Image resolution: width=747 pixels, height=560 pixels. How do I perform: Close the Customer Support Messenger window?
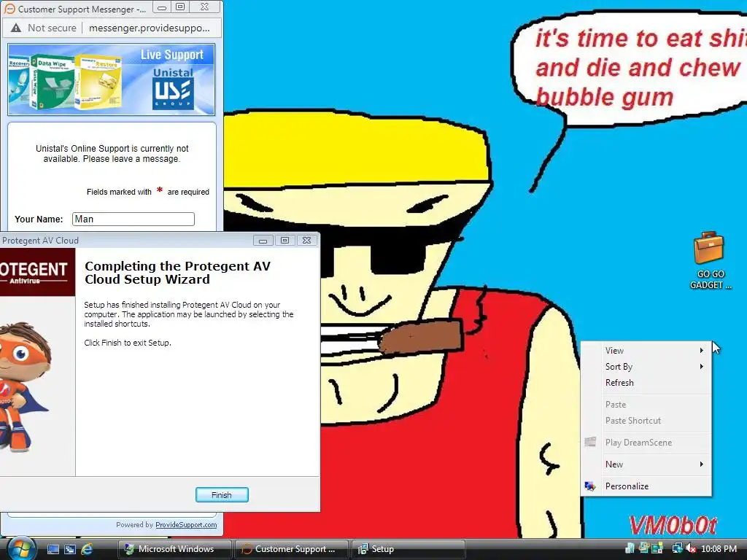point(205,7)
